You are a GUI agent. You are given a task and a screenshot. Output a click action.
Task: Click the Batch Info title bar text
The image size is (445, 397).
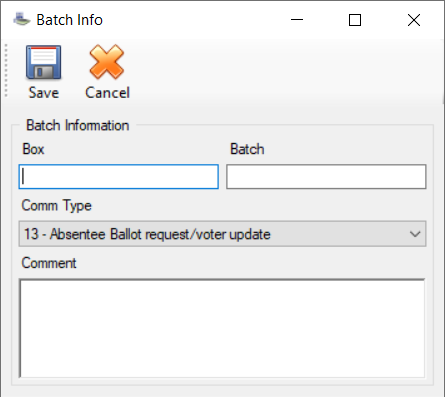pyautogui.click(x=69, y=20)
